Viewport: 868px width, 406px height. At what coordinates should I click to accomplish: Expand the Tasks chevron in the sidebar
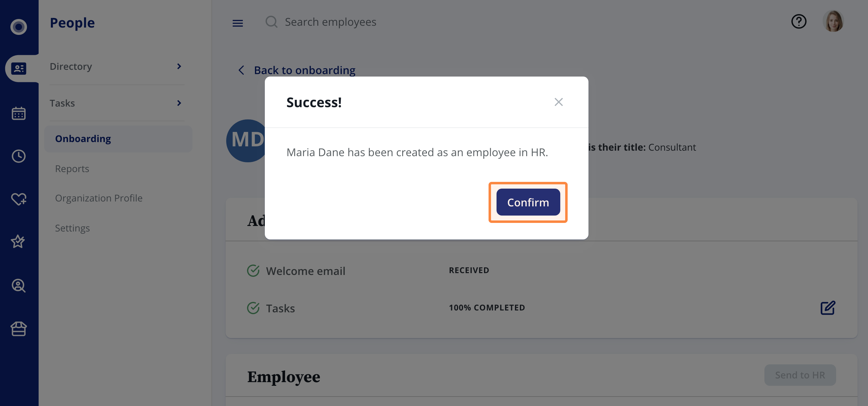(x=179, y=103)
